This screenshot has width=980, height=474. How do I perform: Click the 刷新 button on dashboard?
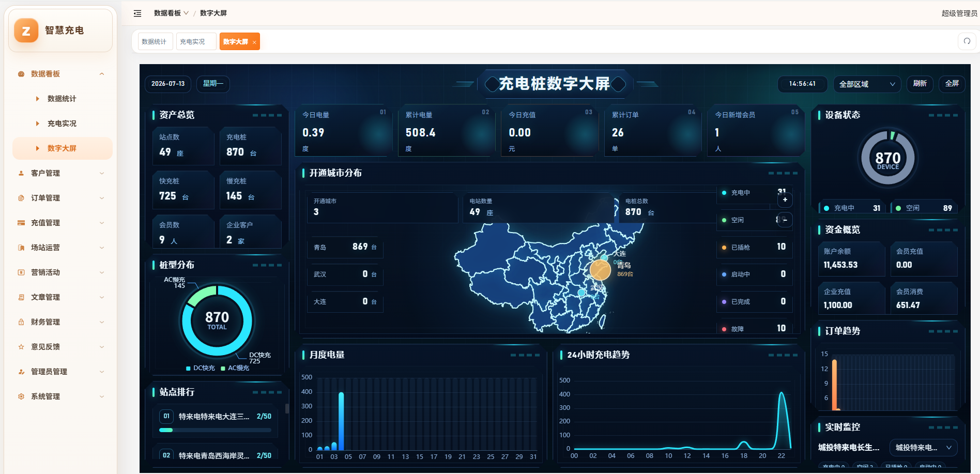(920, 84)
